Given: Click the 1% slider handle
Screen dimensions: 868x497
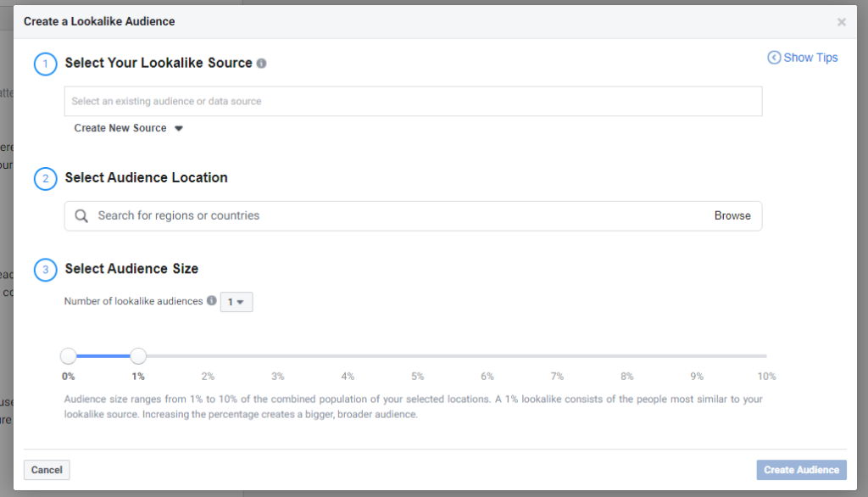Looking at the screenshot, I should pyautogui.click(x=138, y=356).
